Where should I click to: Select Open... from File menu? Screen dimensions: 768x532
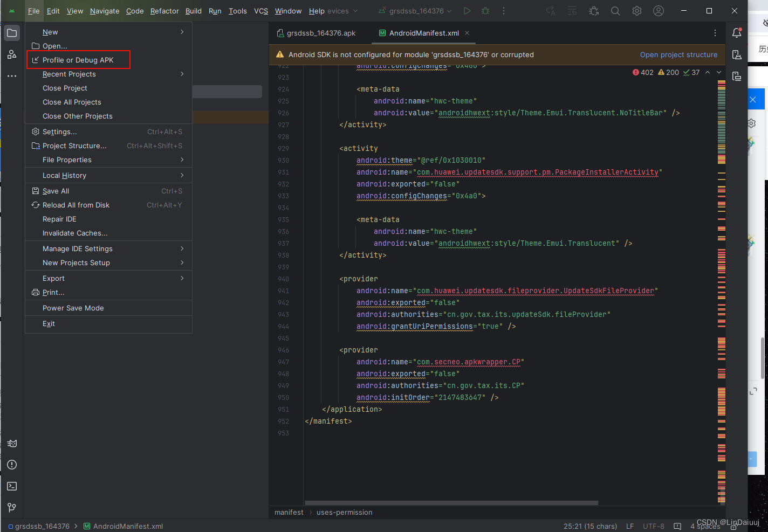coord(108,46)
